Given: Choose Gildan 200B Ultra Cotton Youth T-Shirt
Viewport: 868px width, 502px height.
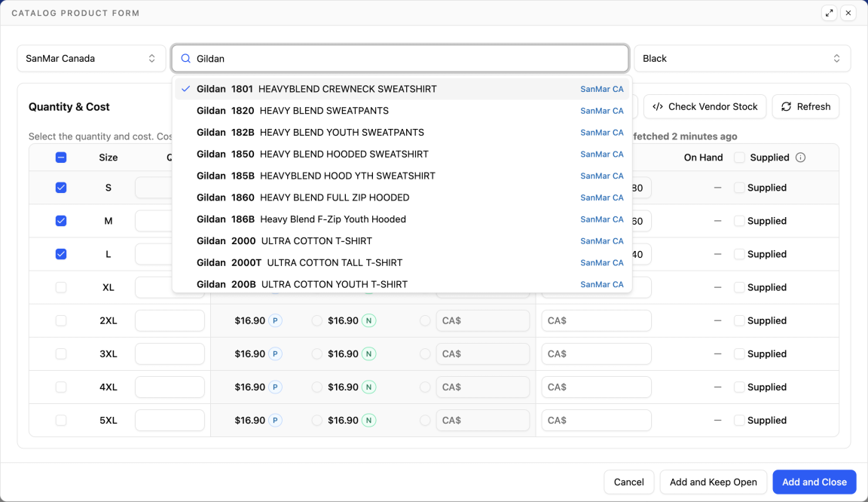Looking at the screenshot, I should [x=402, y=283].
